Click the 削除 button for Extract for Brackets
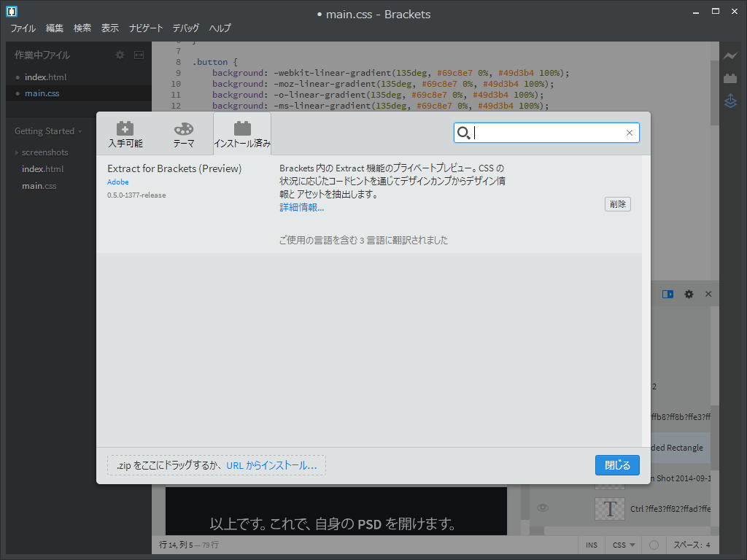Viewport: 747px width, 560px height. pos(617,204)
